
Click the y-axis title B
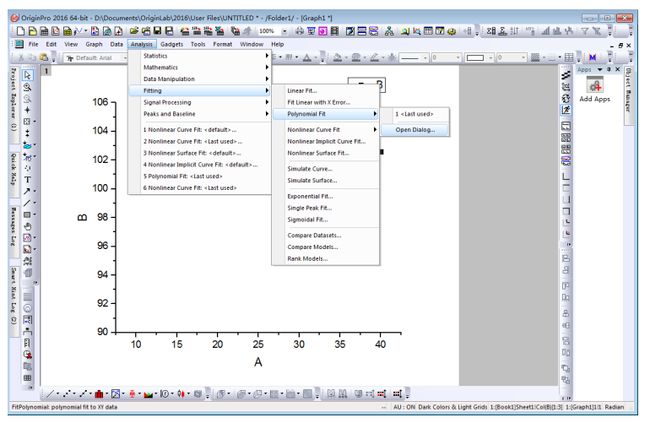click(82, 217)
